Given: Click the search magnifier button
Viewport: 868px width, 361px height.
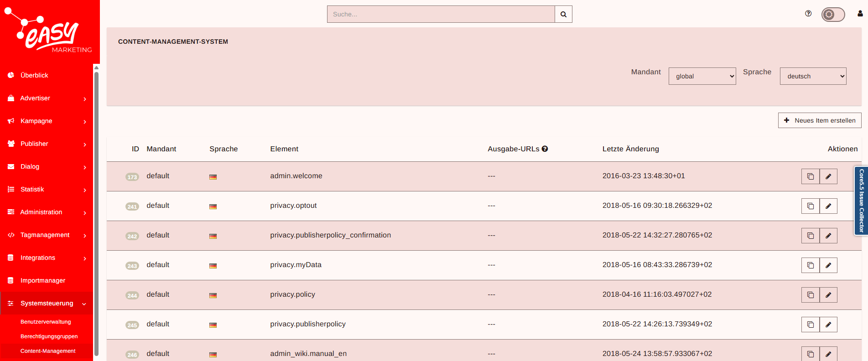Looking at the screenshot, I should pos(563,14).
